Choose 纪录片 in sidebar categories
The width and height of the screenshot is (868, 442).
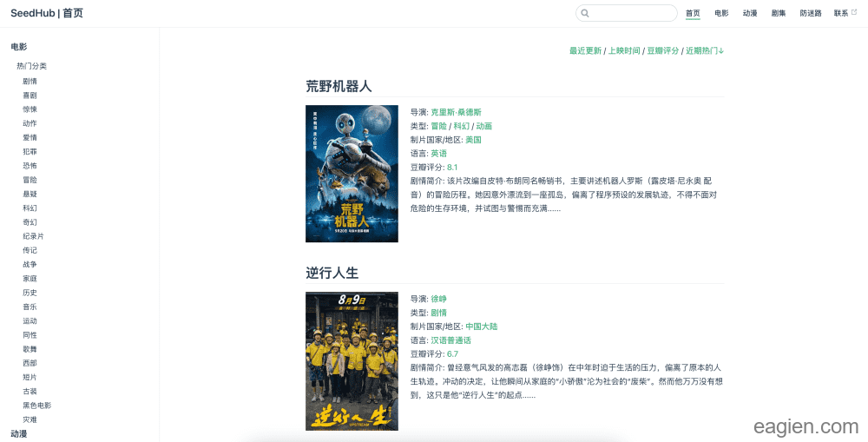[33, 236]
